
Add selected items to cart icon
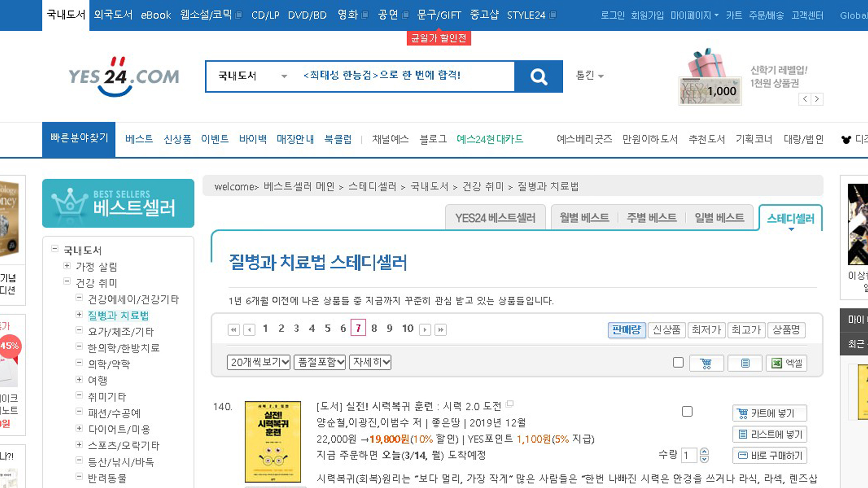pyautogui.click(x=706, y=363)
